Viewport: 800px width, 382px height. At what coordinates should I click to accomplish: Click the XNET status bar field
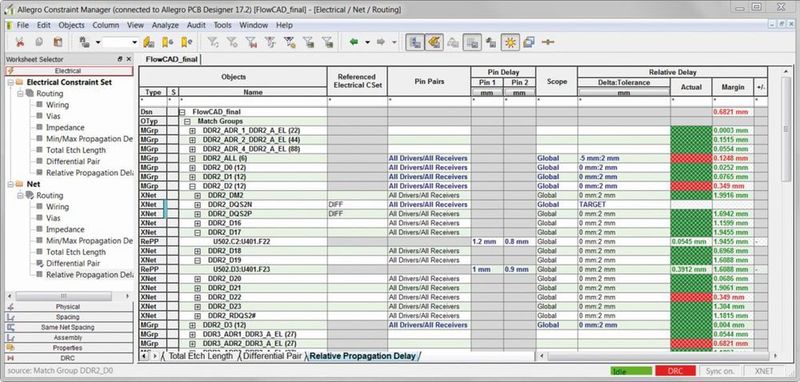click(764, 371)
